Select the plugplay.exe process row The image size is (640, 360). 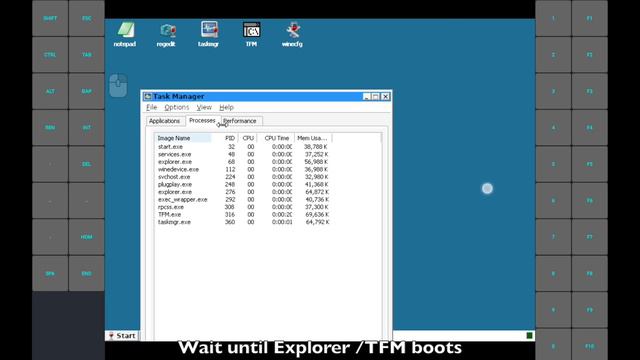[244, 184]
